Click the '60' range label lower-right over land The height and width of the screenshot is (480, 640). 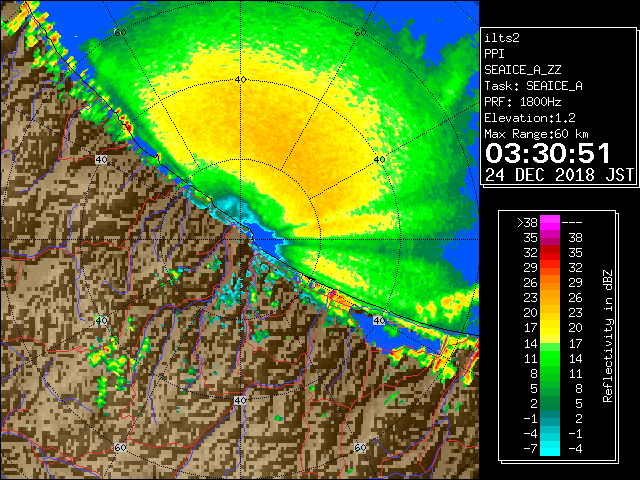360,447
